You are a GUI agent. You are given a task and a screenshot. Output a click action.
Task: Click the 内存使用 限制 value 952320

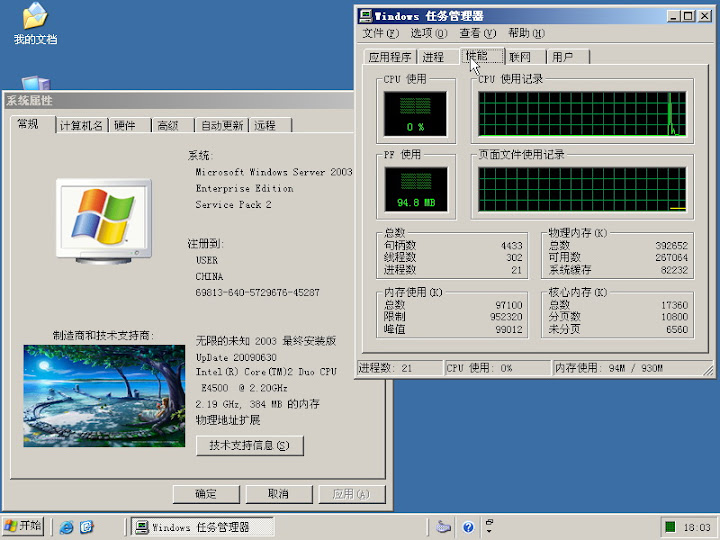(x=506, y=317)
